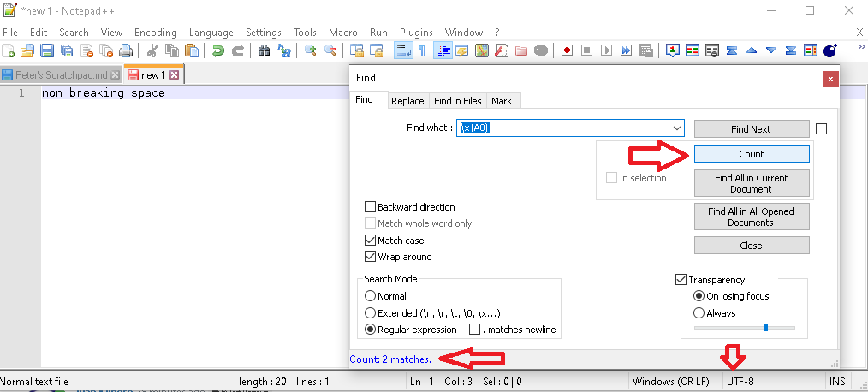Enable '. matches newline' checkbox

point(474,330)
